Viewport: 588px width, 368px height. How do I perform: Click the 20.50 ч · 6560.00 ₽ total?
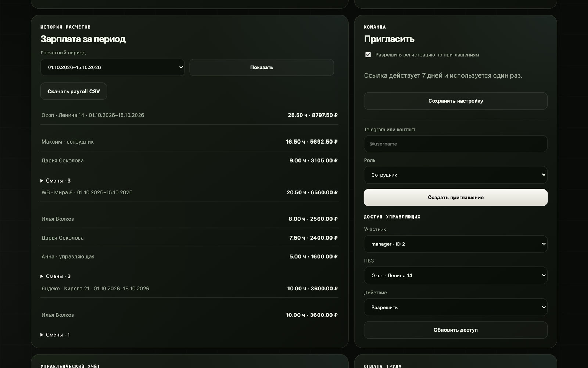pos(312,192)
